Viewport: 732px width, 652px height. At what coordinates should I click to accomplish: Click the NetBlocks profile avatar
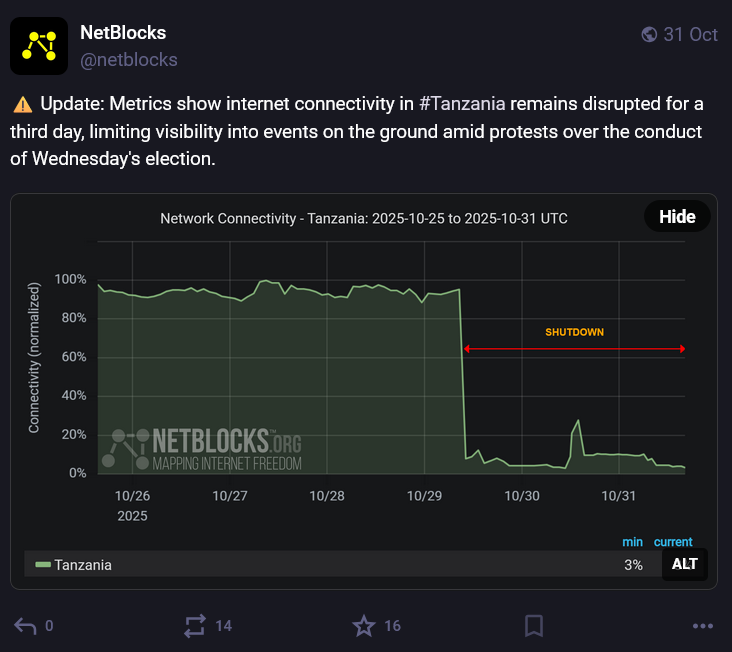tap(39, 46)
